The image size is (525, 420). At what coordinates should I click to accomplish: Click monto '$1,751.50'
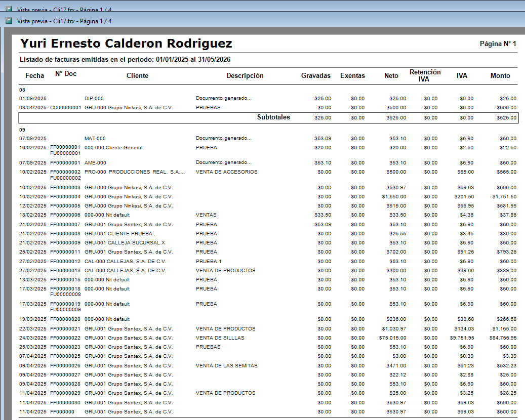pos(504,197)
